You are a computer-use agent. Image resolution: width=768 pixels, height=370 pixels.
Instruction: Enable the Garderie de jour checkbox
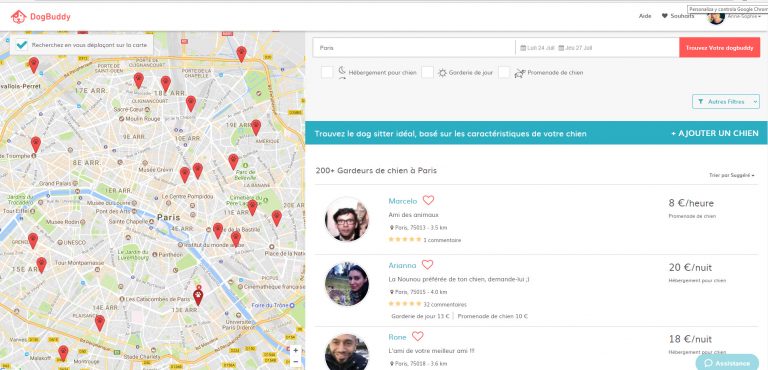pyautogui.click(x=428, y=73)
